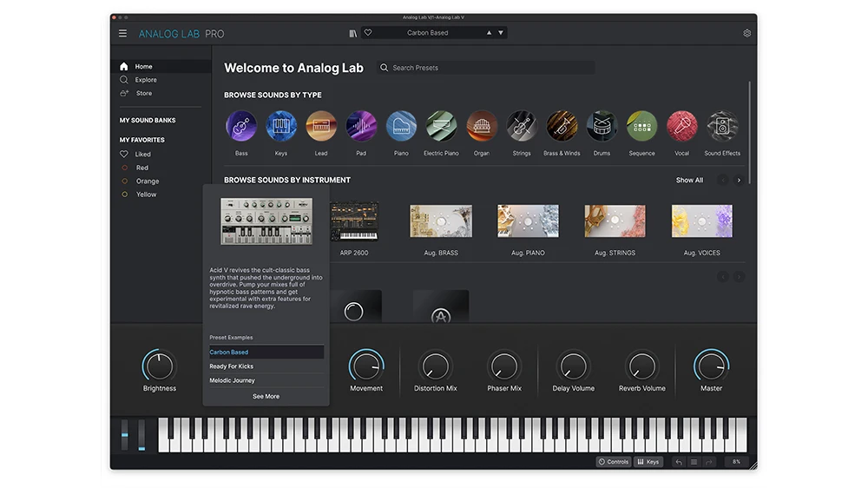The image size is (868, 488).
Task: Open settings with the gear icon
Action: click(746, 34)
